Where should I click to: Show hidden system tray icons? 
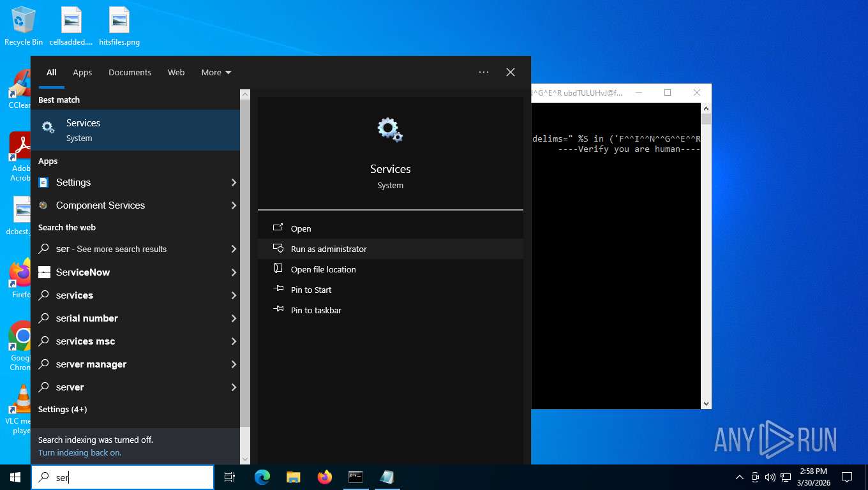click(x=740, y=477)
